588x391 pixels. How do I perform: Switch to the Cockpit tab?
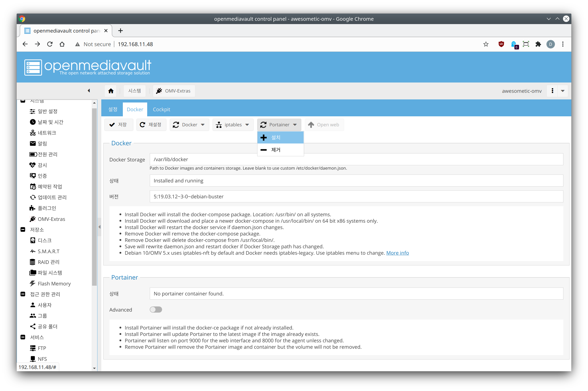tap(161, 109)
